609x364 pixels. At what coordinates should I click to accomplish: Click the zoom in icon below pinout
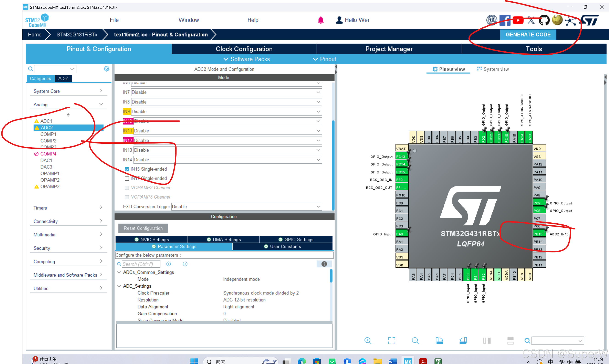[x=368, y=341]
